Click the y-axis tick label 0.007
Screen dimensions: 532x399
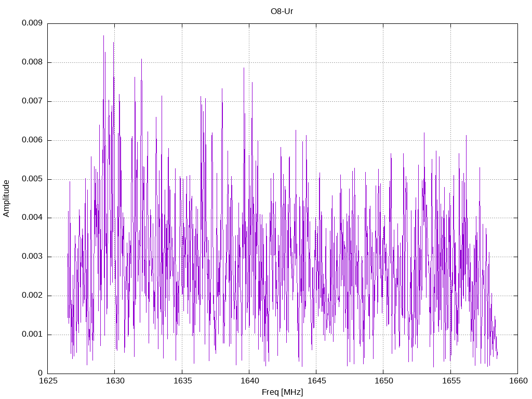[32, 101]
